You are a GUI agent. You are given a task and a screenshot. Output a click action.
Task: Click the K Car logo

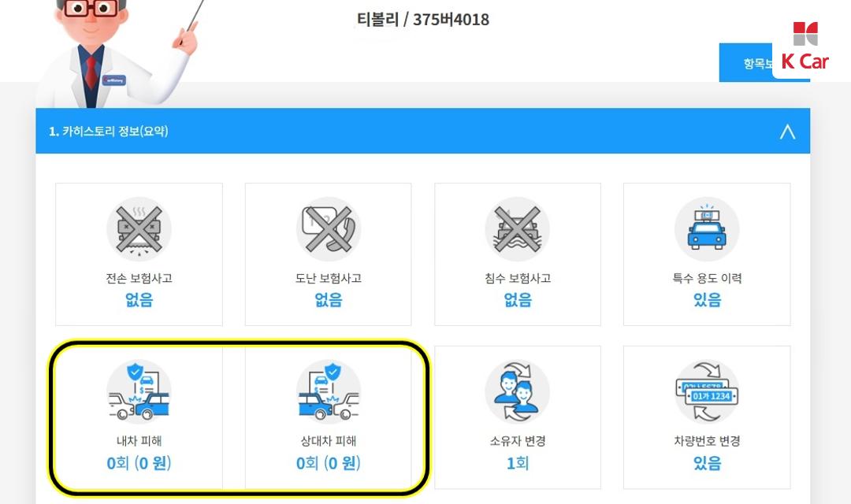pyautogui.click(x=805, y=46)
